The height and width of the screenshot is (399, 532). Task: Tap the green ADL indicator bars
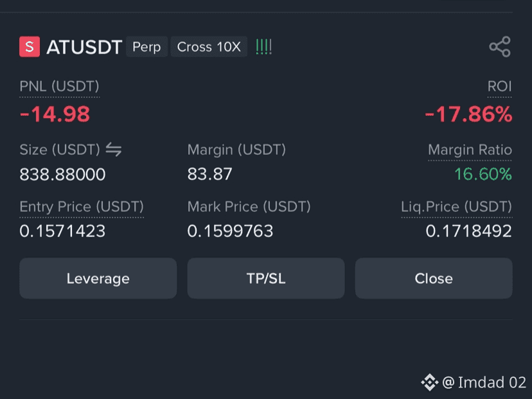[x=263, y=47]
